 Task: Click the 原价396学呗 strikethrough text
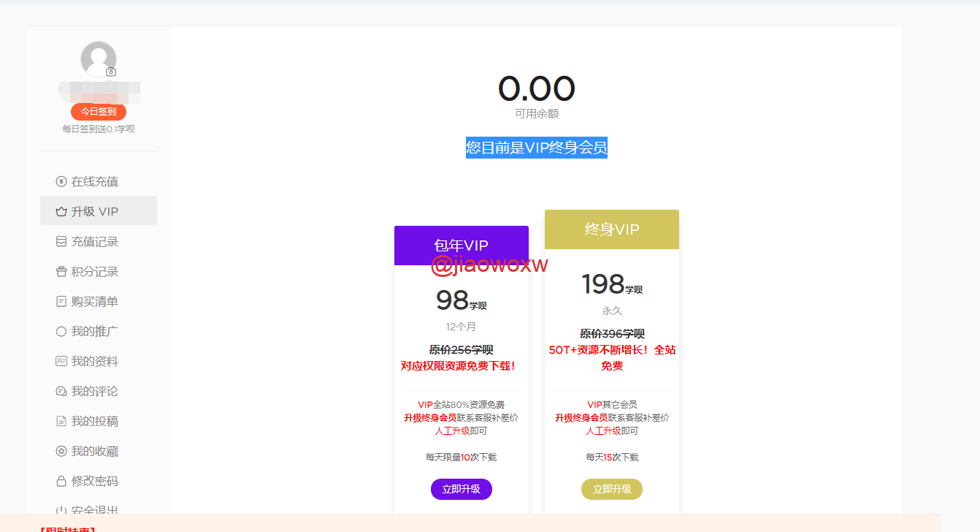pos(612,334)
